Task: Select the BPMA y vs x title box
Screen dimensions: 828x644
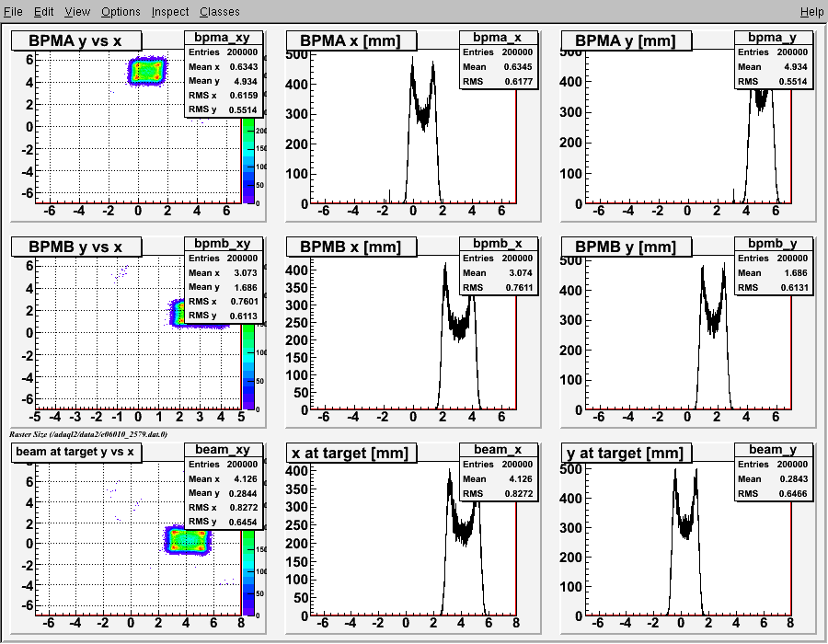Action: tap(76, 40)
